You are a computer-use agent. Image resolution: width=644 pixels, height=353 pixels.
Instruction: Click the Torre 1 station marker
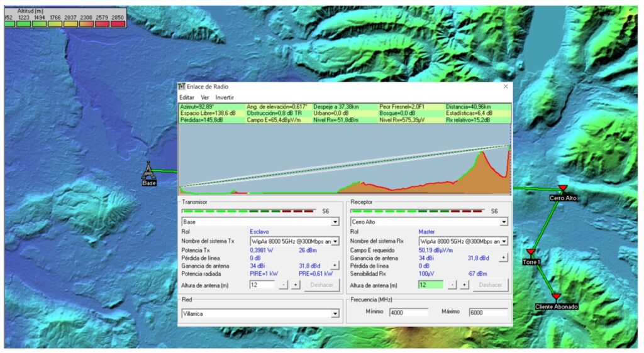[x=531, y=253]
